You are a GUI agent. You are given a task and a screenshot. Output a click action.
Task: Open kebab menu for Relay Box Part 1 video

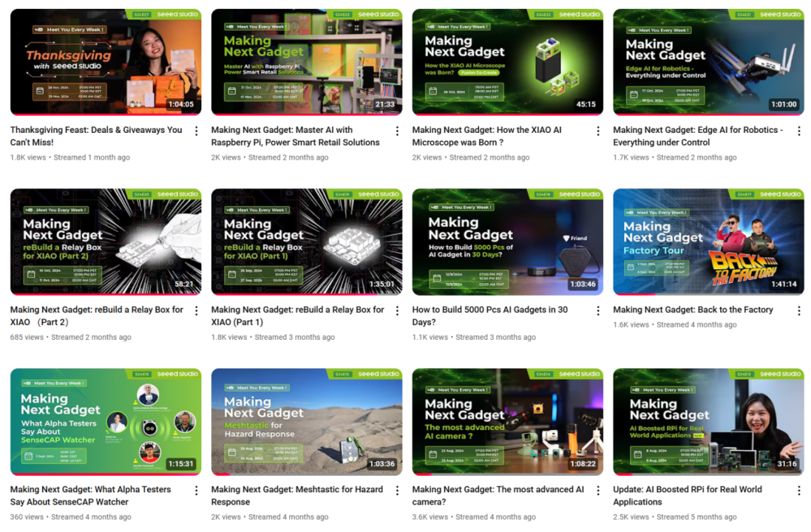click(x=397, y=311)
